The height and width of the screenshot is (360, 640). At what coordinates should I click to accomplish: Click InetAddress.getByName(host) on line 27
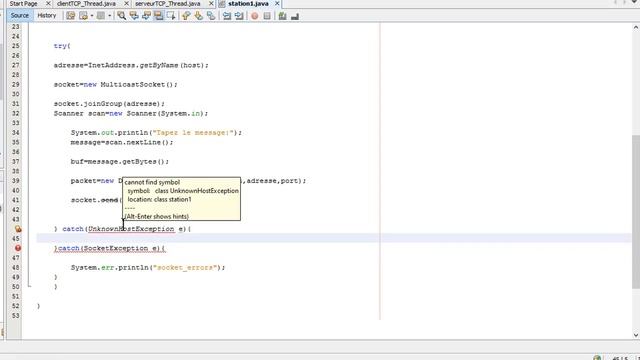[x=147, y=65]
